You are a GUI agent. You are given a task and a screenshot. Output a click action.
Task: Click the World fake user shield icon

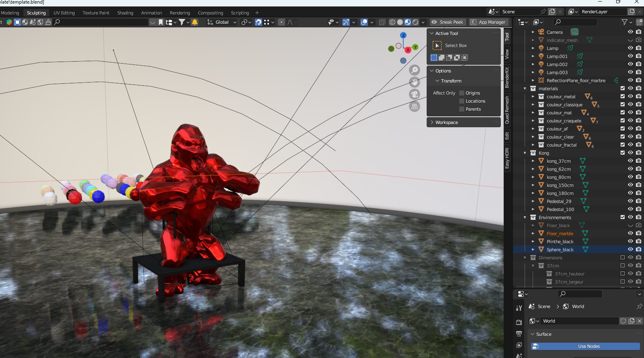(623, 321)
